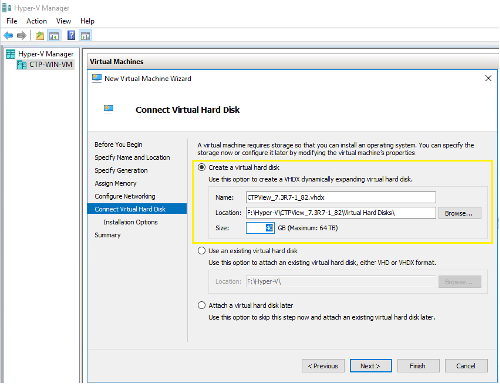
Task: Click the Up one level folder icon
Action: [x=40, y=35]
